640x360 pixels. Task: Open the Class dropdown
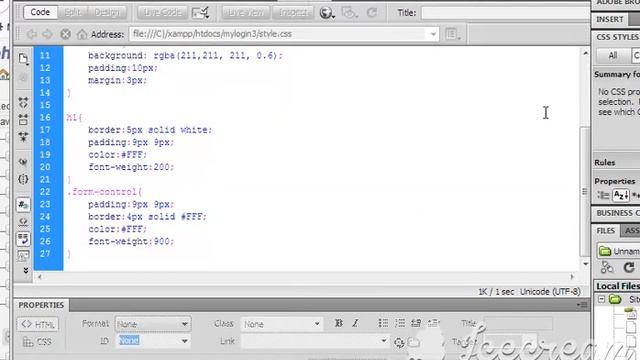(x=281, y=324)
